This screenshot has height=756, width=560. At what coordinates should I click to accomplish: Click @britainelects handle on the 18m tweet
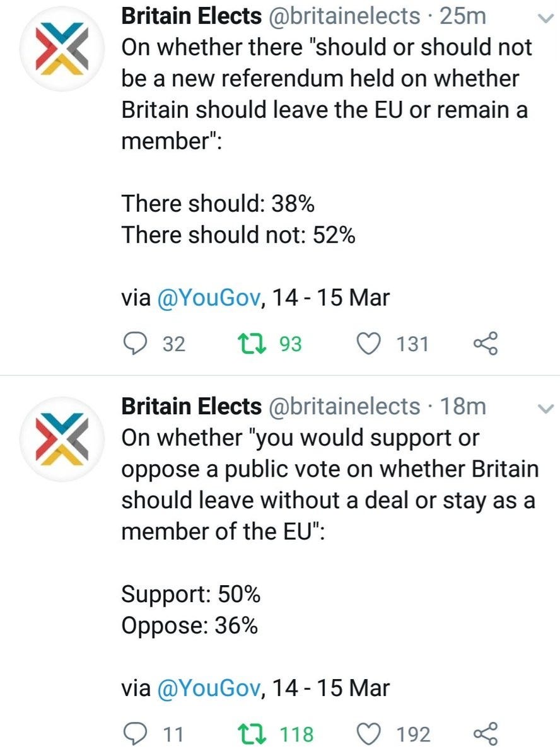tap(344, 407)
